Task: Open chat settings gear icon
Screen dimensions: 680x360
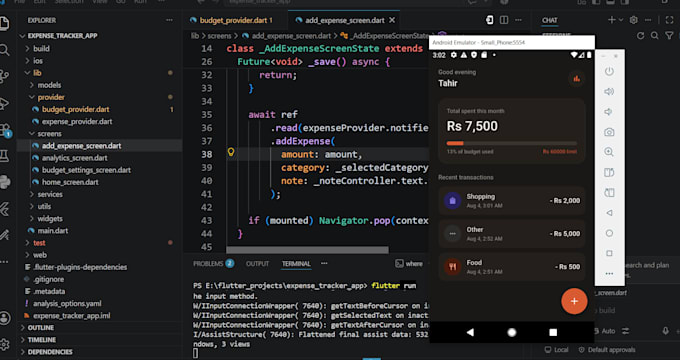Action: 634,20
